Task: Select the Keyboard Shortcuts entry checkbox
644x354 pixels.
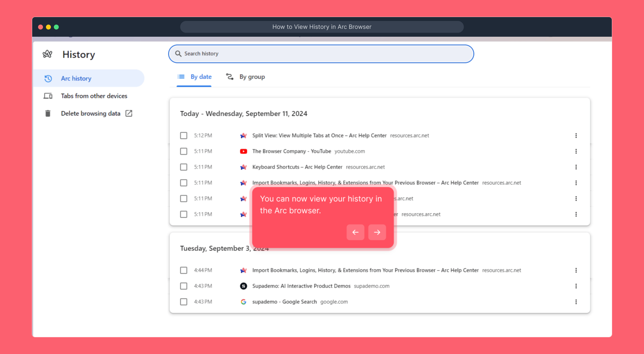Action: (183, 167)
